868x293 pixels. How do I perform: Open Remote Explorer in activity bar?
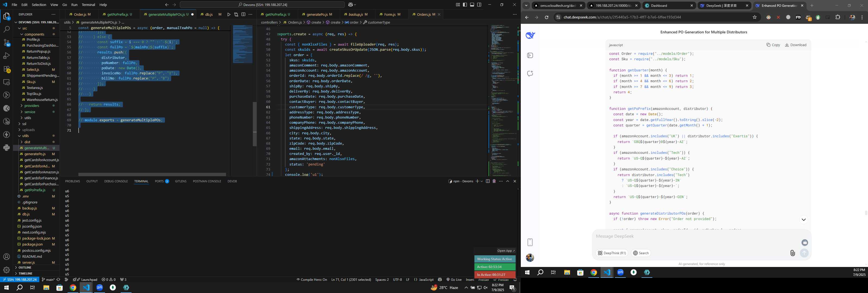[7, 82]
